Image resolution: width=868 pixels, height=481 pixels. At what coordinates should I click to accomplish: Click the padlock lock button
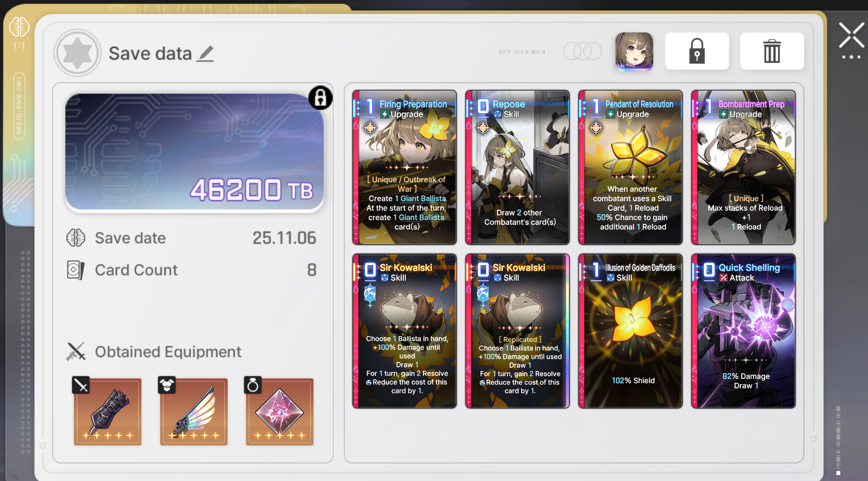697,51
